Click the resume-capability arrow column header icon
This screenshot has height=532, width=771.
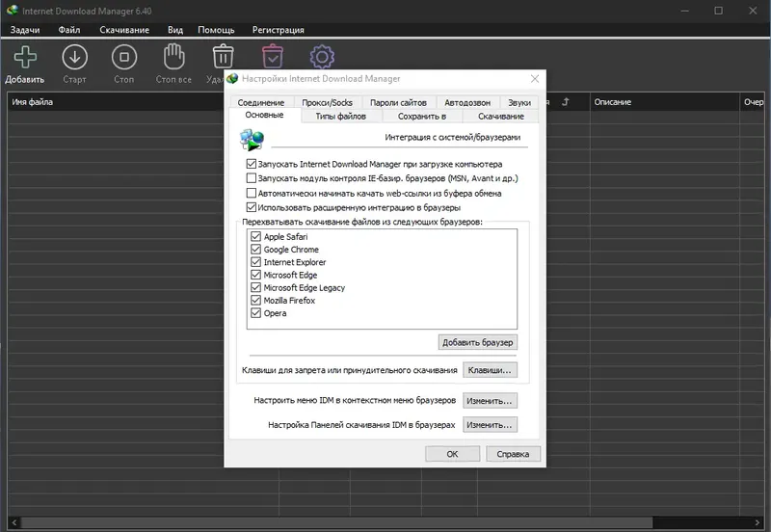(566, 102)
